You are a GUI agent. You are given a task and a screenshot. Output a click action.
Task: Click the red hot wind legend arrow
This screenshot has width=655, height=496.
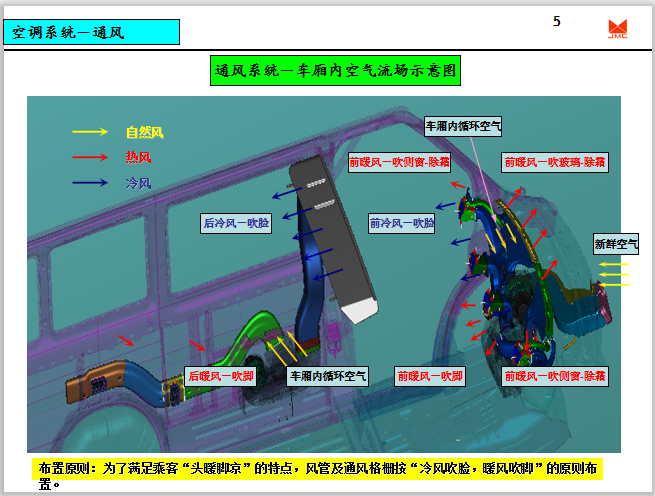90,157
